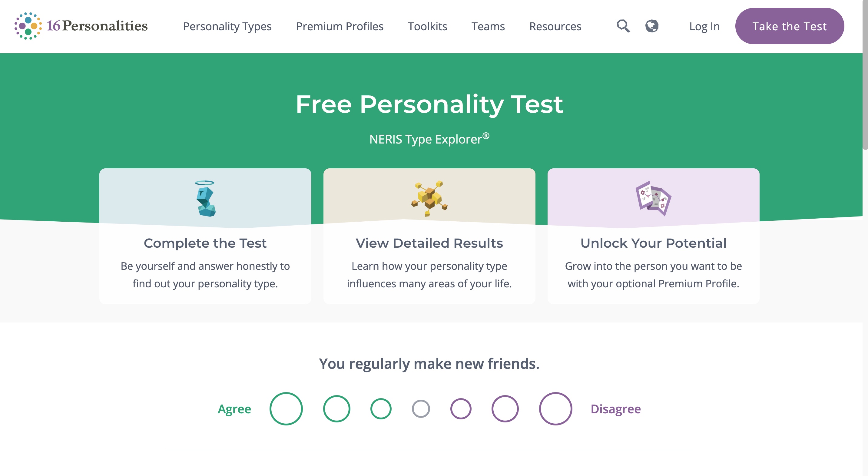Select the strongest Disagree circle
The height and width of the screenshot is (476, 868).
tap(555, 408)
